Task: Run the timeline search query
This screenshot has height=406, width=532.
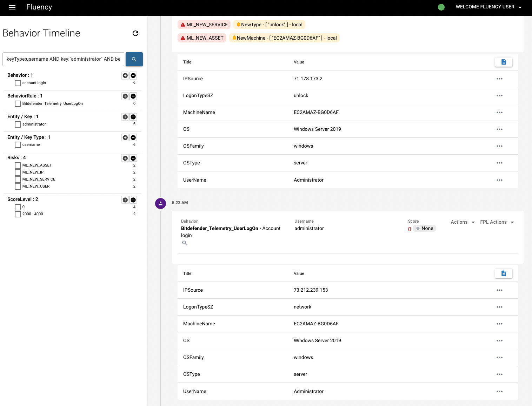Action: pos(134,59)
